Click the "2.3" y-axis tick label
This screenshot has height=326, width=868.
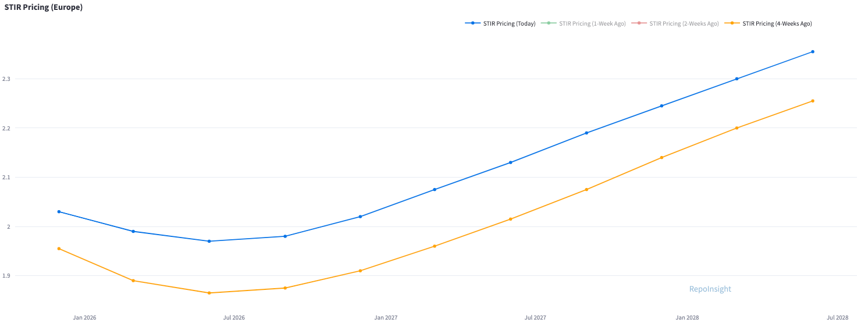[6, 79]
